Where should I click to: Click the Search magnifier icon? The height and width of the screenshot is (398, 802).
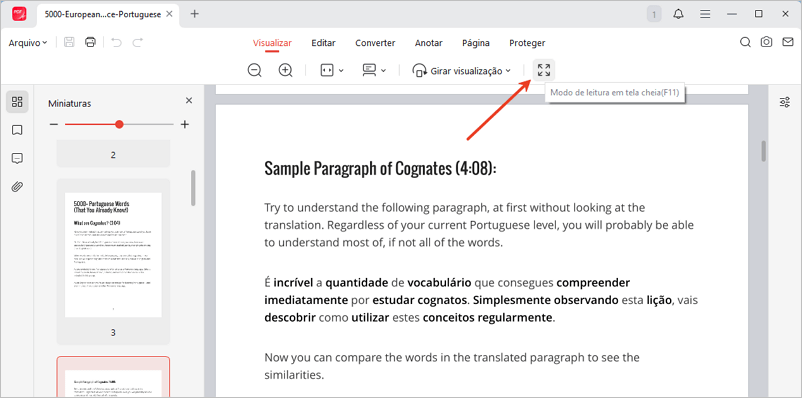(x=745, y=42)
